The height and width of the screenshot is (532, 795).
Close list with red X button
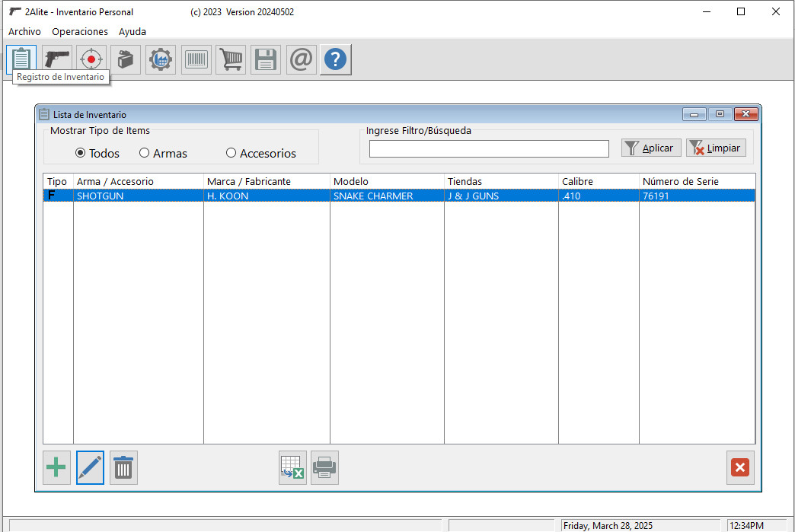[740, 467]
